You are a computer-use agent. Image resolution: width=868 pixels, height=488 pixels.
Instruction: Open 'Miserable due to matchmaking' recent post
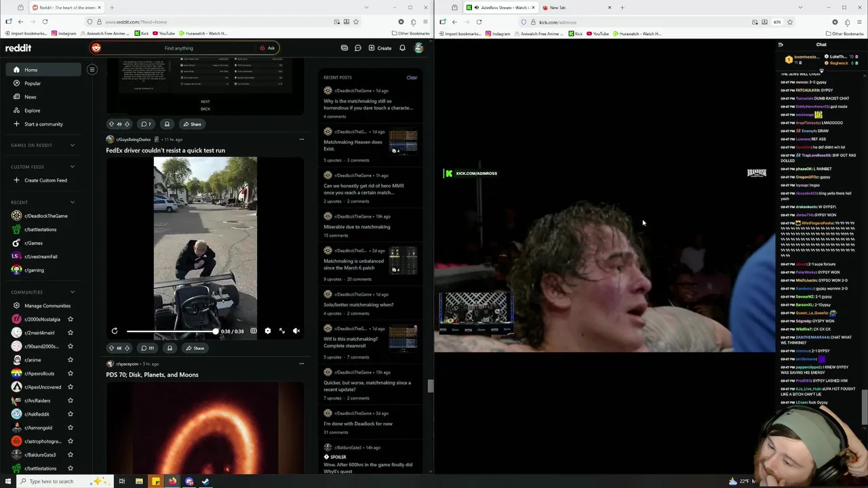[357, 226]
